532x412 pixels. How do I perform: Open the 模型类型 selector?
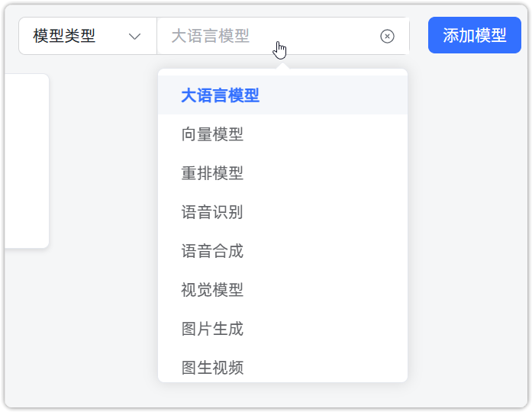pyautogui.click(x=87, y=36)
